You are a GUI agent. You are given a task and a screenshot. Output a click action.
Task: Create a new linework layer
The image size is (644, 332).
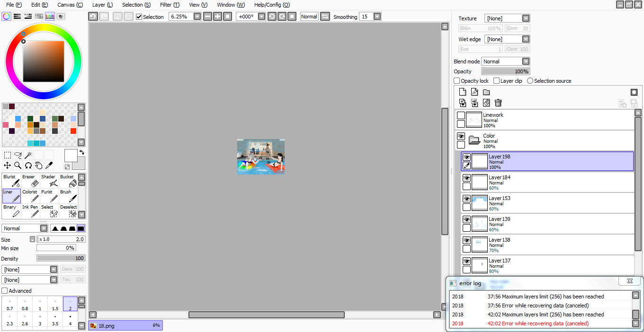tap(474, 92)
